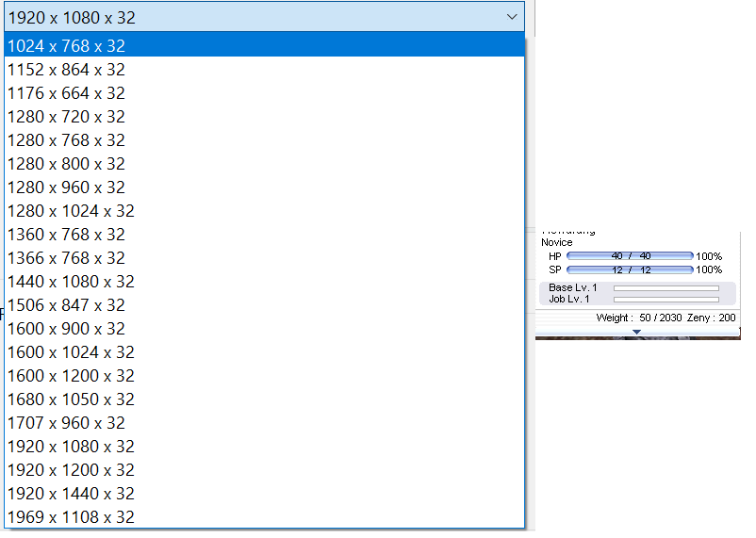Pick 1920 x 1440 x 32 option
Screen dimensions: 756x538
pyautogui.click(x=264, y=494)
